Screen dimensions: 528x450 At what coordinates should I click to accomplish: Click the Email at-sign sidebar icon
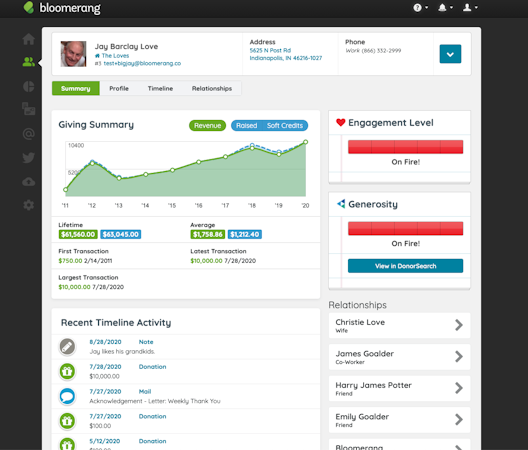pyautogui.click(x=29, y=134)
